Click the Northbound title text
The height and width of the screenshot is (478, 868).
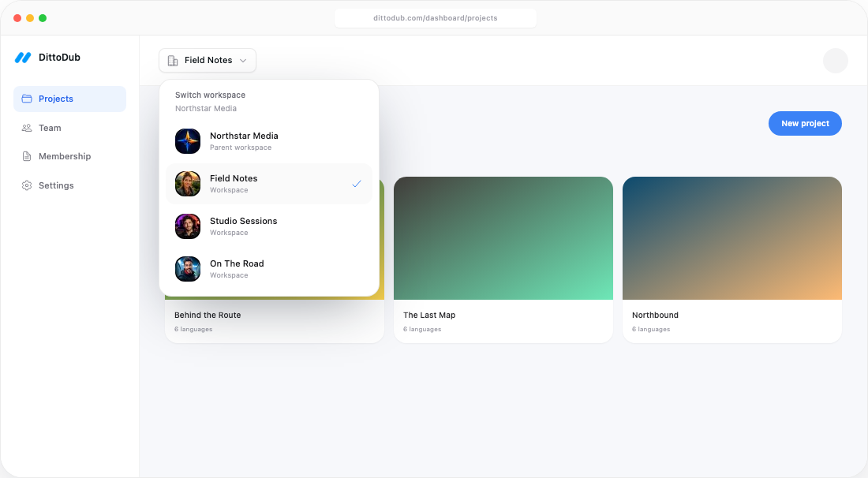coord(655,315)
